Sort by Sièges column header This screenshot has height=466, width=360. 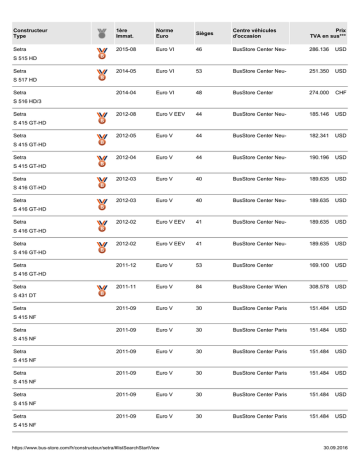[x=204, y=33]
